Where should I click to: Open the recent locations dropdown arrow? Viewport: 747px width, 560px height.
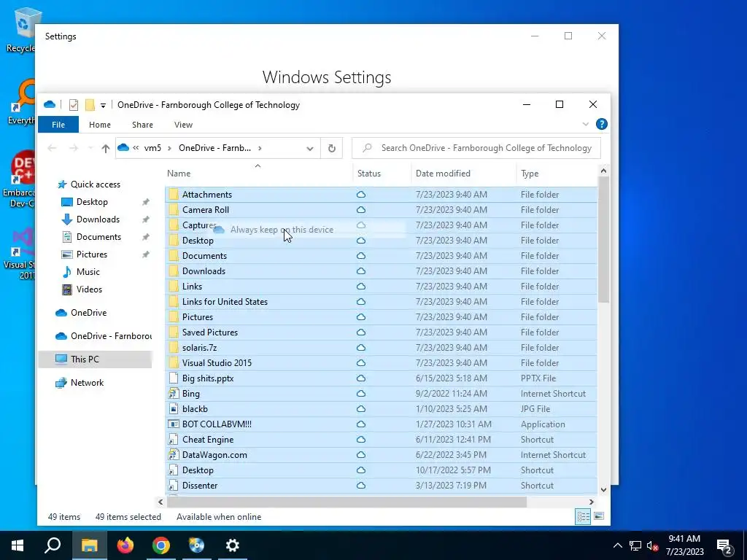coord(90,148)
